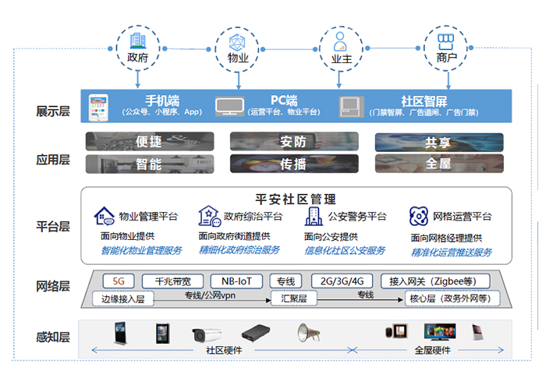
Task: Open the 全屋 application tile
Action: pyautogui.click(x=439, y=164)
